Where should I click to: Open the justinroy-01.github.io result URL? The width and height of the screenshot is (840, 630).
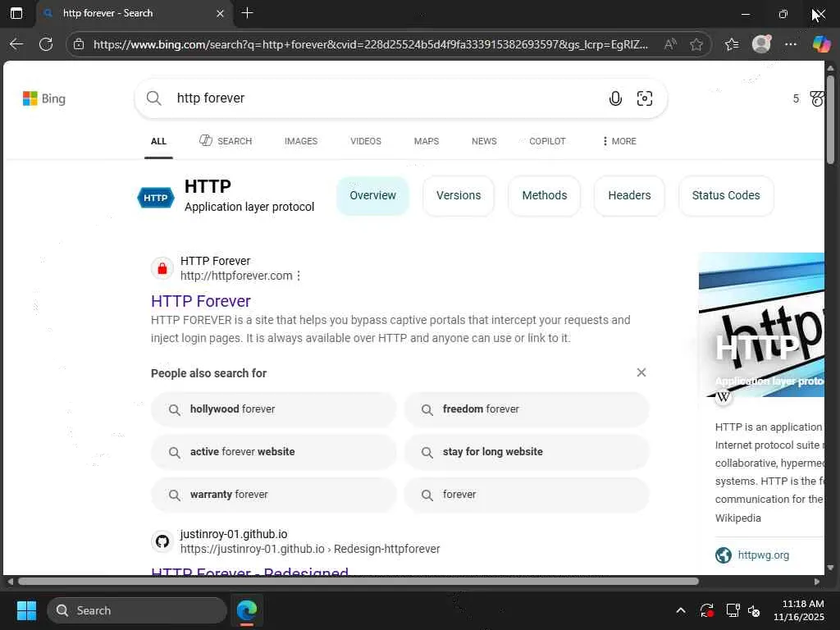(310, 549)
